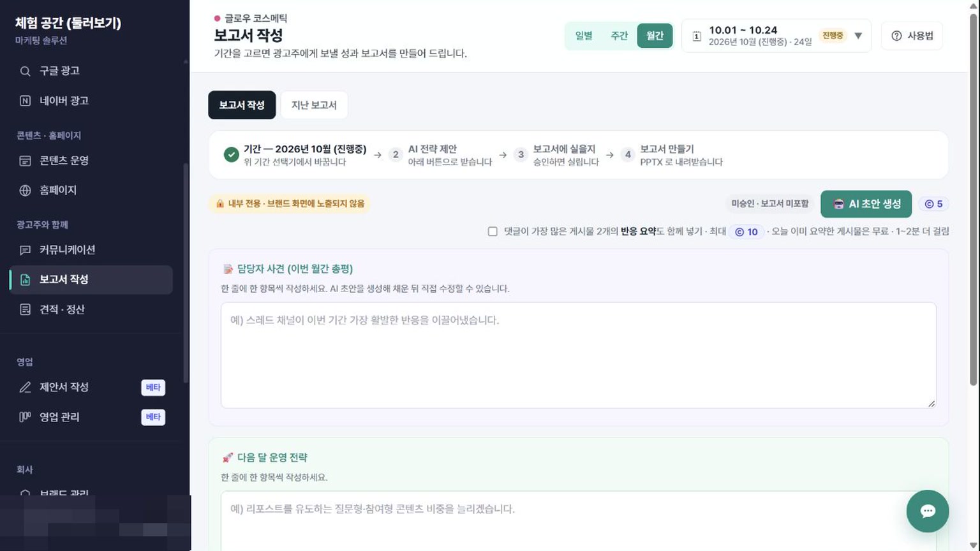Image resolution: width=980 pixels, height=551 pixels.
Task: Open the floating chat bubble button
Action: click(928, 511)
